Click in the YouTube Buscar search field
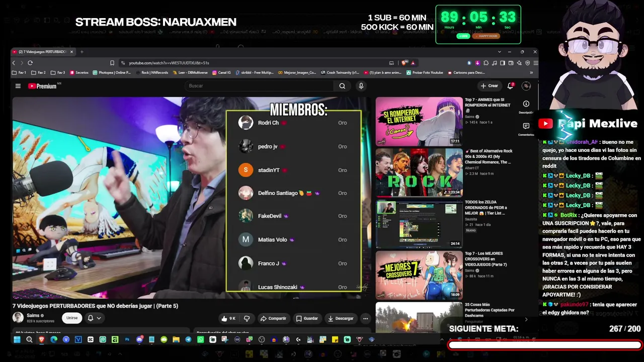The height and width of the screenshot is (362, 644). [259, 86]
